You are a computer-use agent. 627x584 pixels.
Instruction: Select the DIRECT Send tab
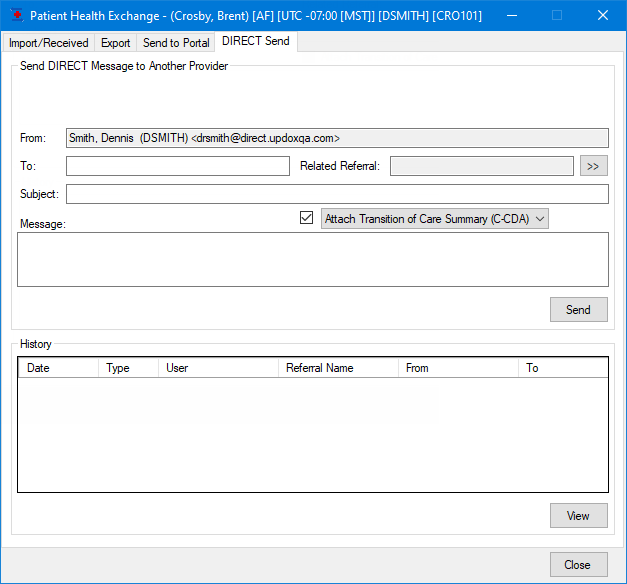[x=256, y=42]
